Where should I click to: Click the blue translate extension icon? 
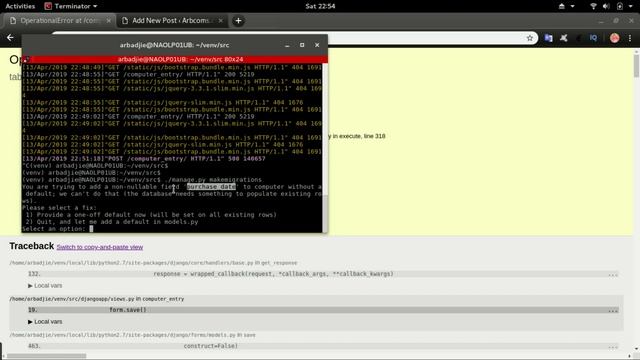549,38
